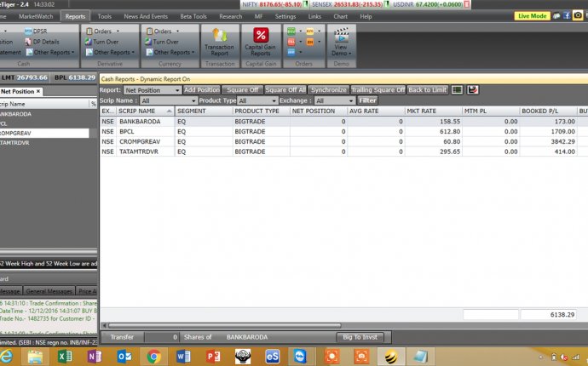The image size is (588, 366).
Task: Open the Scrip Name filter dropdown
Action: pyautogui.click(x=169, y=100)
